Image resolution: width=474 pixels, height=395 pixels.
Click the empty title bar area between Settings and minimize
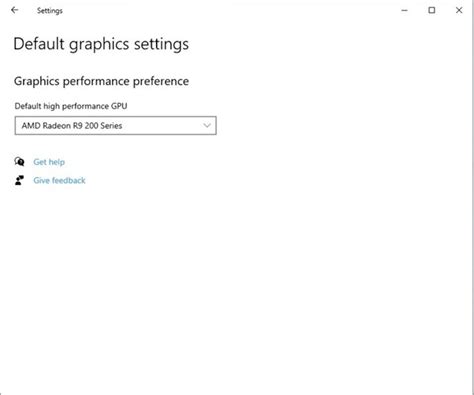pos(230,10)
